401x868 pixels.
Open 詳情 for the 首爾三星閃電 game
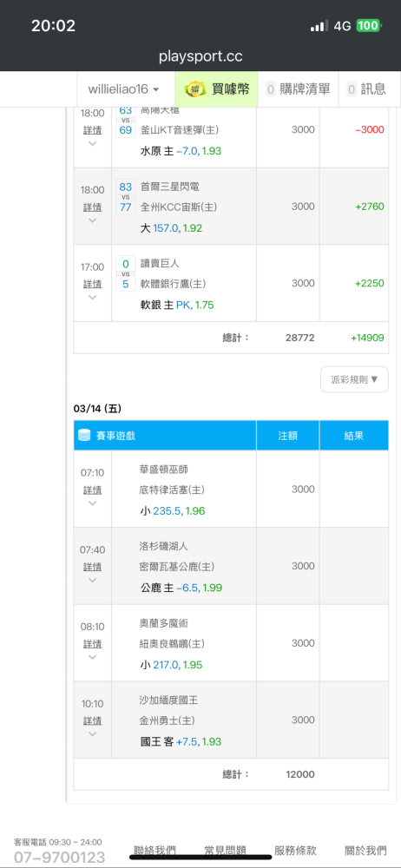93,207
